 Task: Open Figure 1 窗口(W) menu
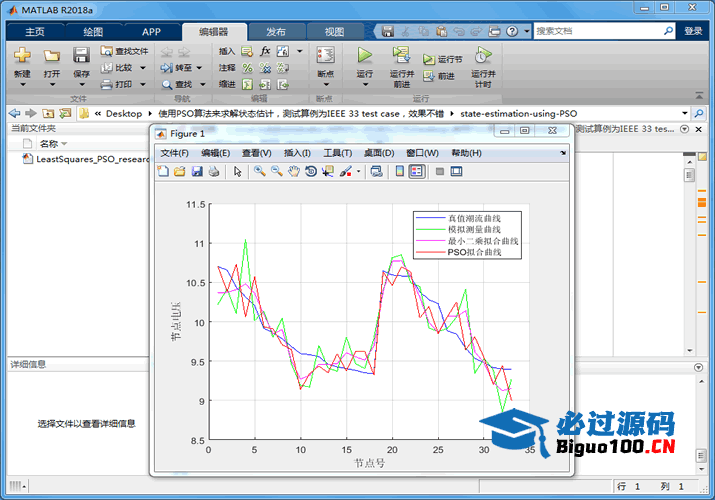point(422,153)
